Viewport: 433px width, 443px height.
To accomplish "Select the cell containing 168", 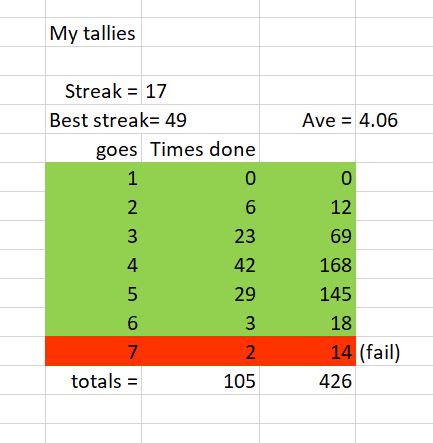I will point(308,264).
